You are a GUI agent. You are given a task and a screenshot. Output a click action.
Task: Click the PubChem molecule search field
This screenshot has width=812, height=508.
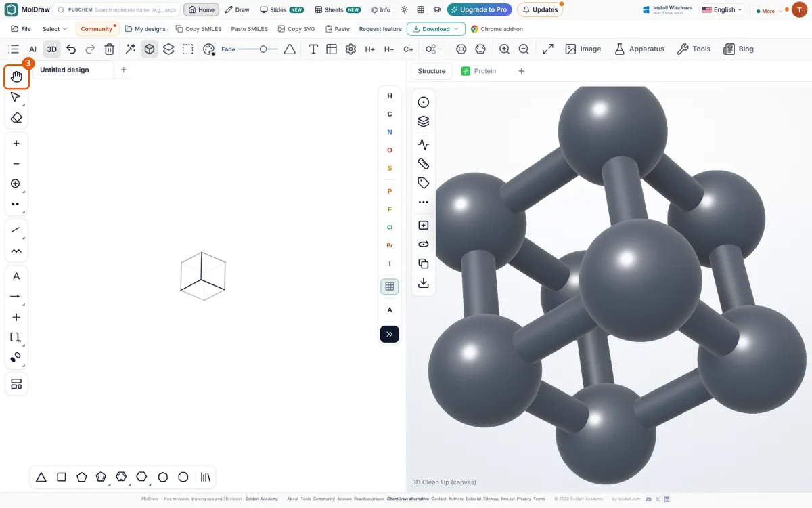pyautogui.click(x=118, y=10)
